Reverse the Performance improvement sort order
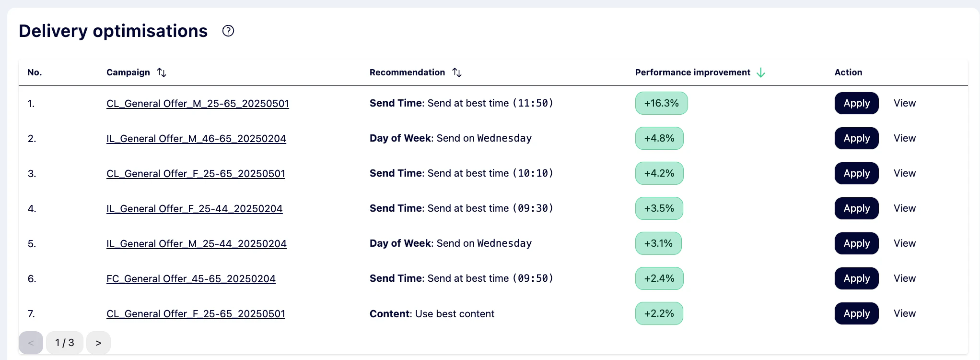The image size is (980, 360). pos(761,72)
